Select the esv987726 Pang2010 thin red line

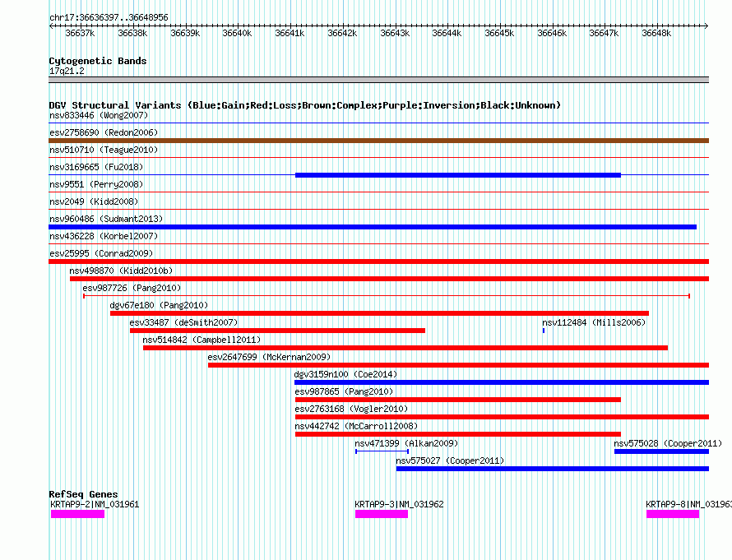click(387, 296)
